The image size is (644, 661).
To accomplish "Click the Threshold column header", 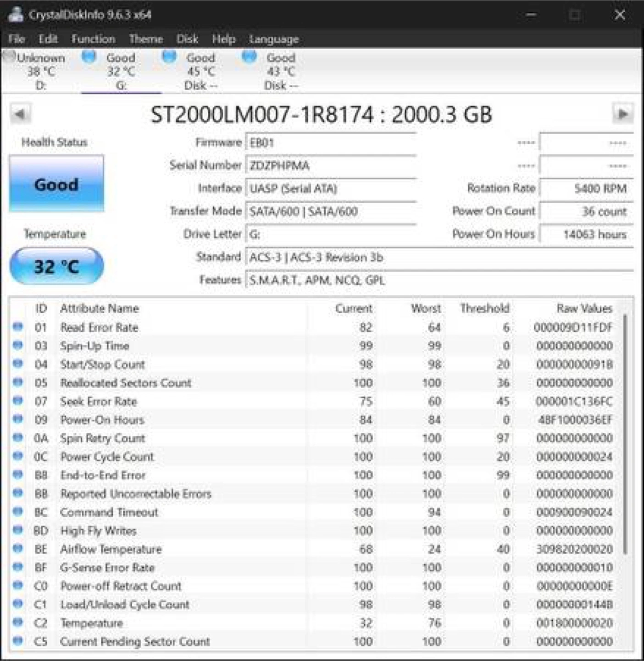I will [x=485, y=308].
